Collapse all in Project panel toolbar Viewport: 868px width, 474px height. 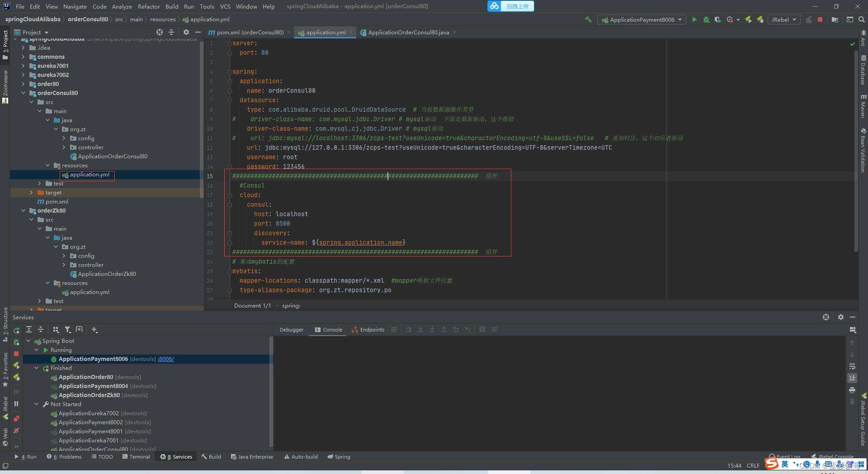pos(171,32)
